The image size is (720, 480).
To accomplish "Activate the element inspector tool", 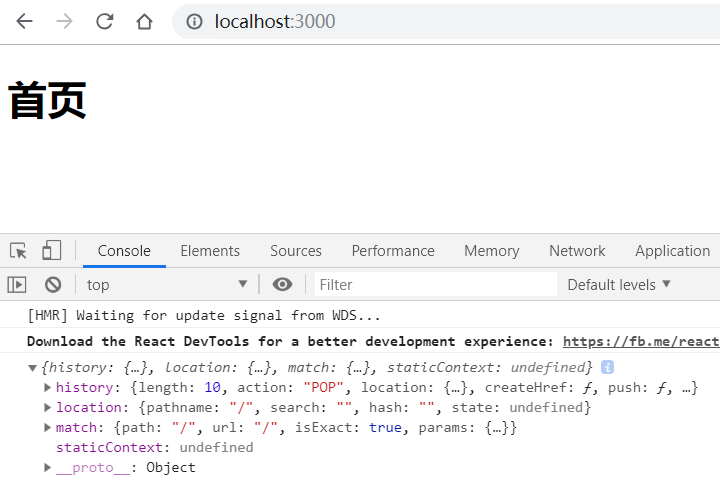I will 18,251.
